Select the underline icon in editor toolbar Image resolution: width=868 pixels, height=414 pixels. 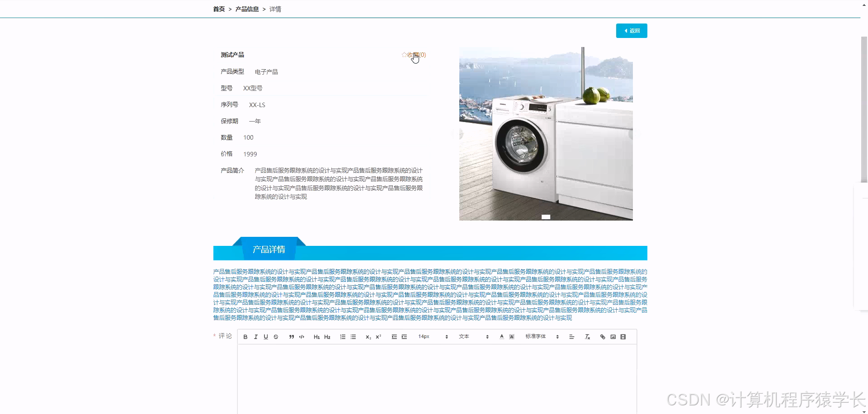coord(266,337)
